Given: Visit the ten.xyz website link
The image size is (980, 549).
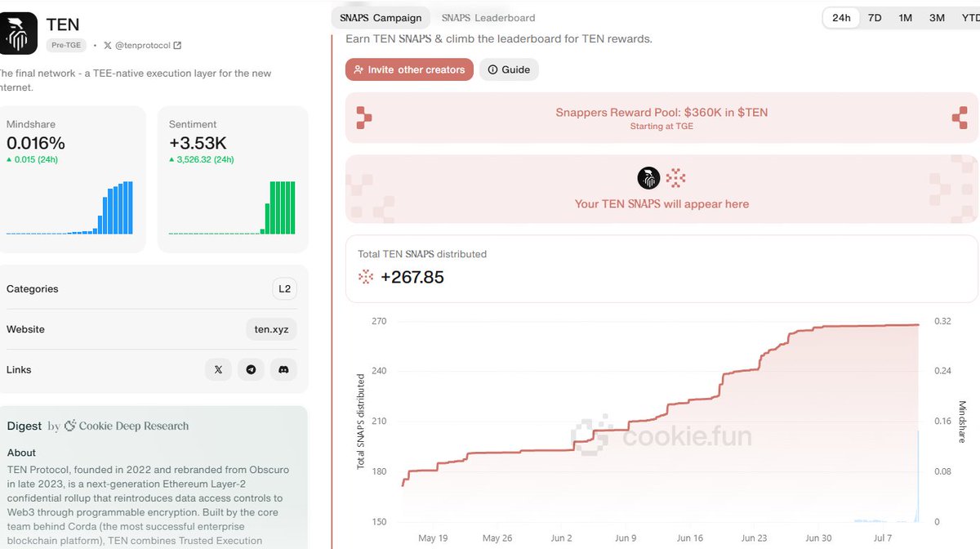Looking at the screenshot, I should 271,329.
